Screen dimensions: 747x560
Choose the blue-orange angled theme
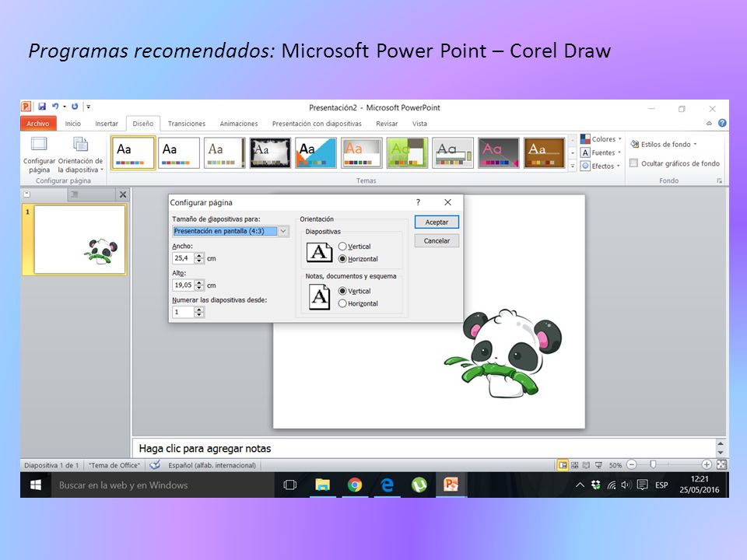point(316,153)
